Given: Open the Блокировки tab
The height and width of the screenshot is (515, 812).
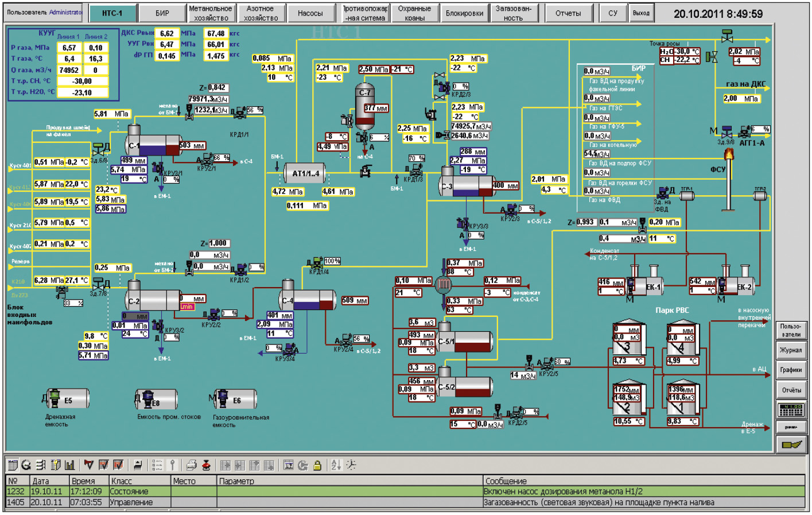Looking at the screenshot, I should pos(464,13).
